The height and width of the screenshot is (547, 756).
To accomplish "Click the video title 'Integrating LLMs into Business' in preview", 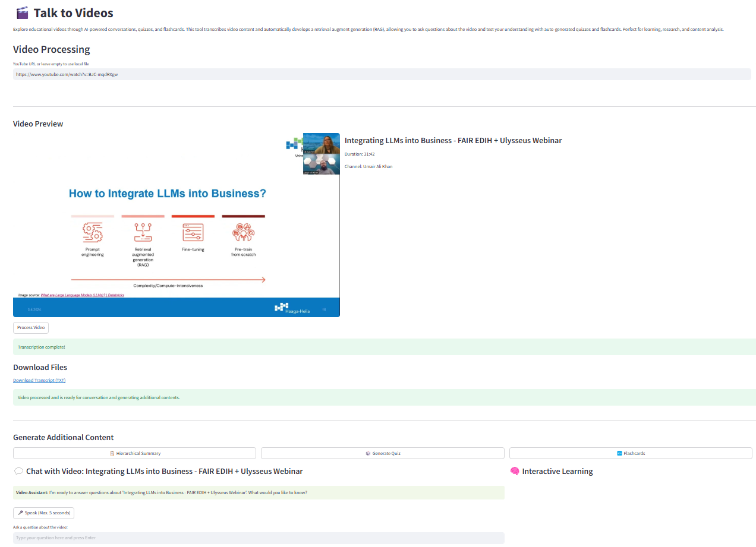I will tap(453, 140).
